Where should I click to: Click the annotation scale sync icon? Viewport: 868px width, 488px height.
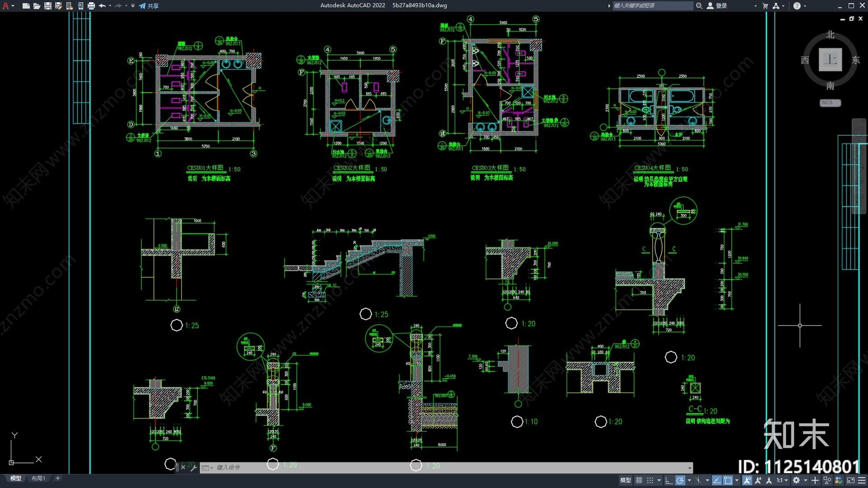(769, 480)
